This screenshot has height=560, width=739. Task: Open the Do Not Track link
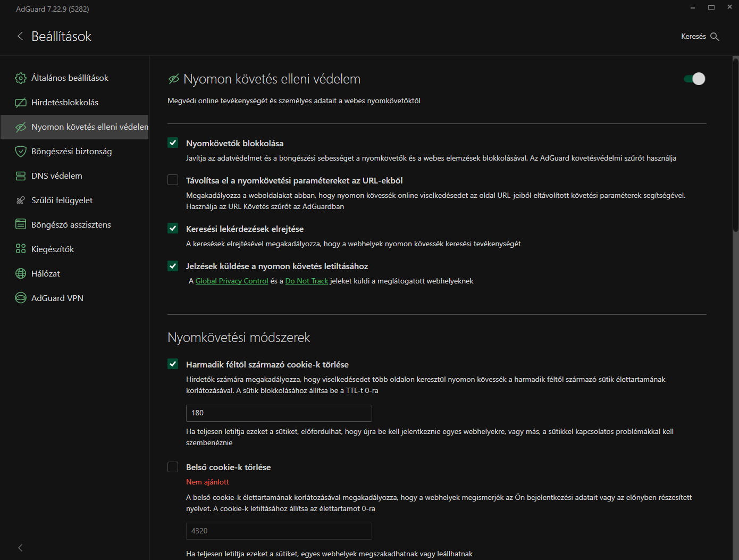coord(307,281)
